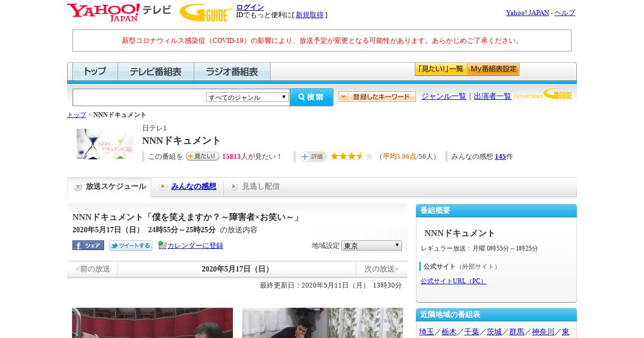Open the 地域設定 東京 region dropdown
This screenshot has width=644, height=338.
pos(371,245)
